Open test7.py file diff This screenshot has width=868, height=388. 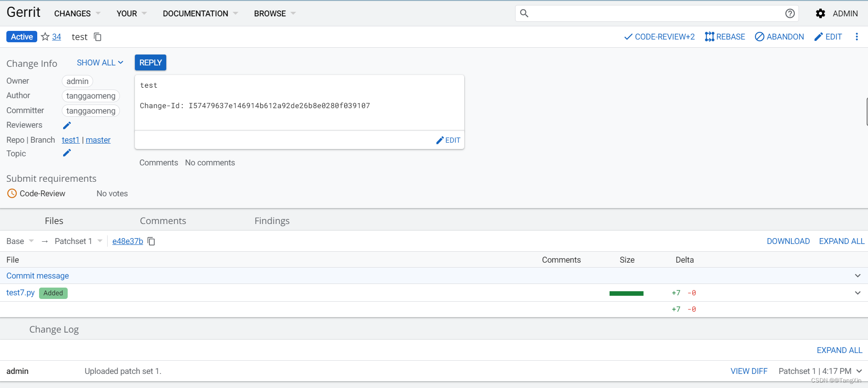click(x=20, y=293)
